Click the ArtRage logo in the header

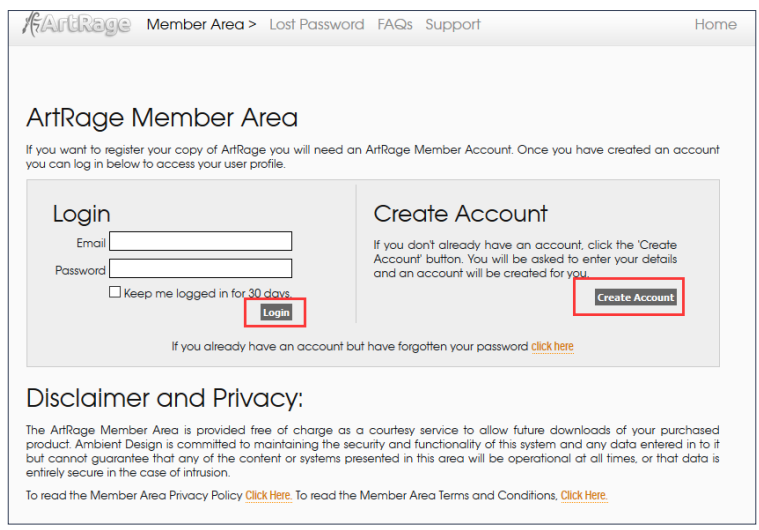coord(76,24)
